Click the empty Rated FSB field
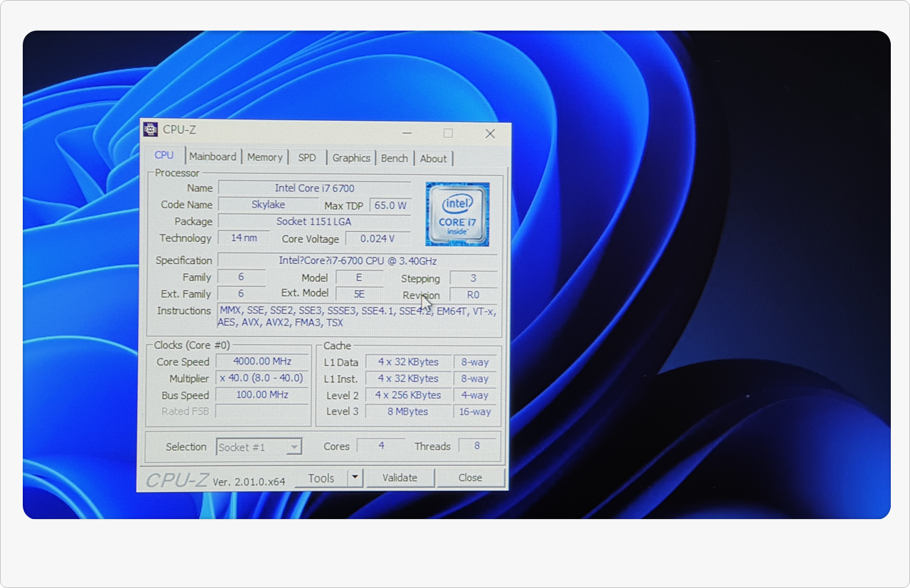910x588 pixels. point(262,411)
